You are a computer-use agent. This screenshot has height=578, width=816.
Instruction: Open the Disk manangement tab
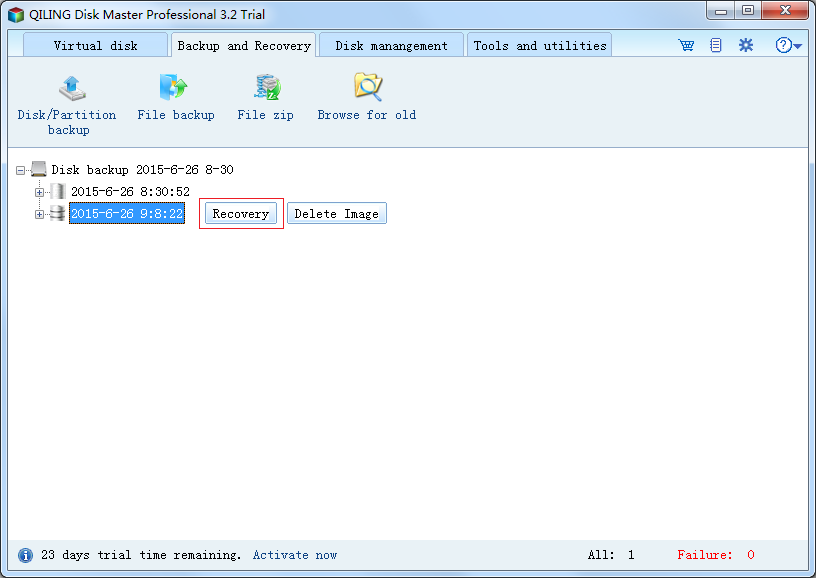click(x=391, y=45)
